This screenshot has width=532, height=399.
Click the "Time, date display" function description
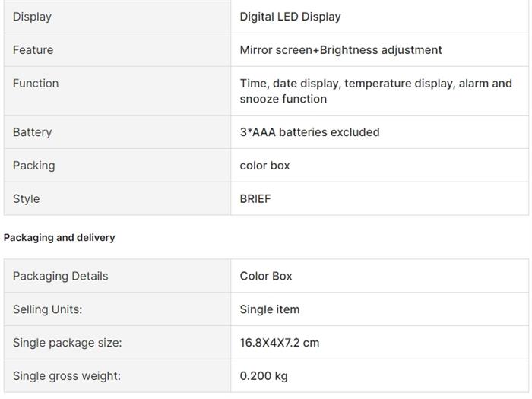(375, 91)
